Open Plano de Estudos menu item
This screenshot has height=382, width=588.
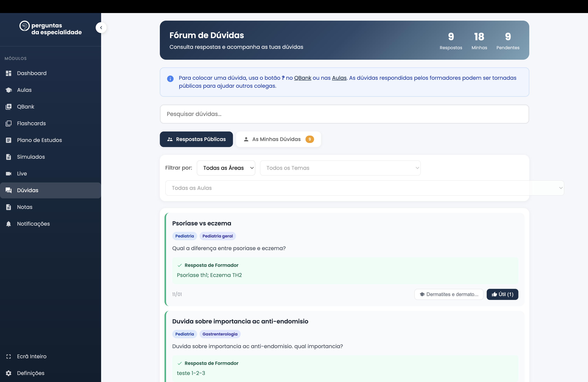[39, 140]
